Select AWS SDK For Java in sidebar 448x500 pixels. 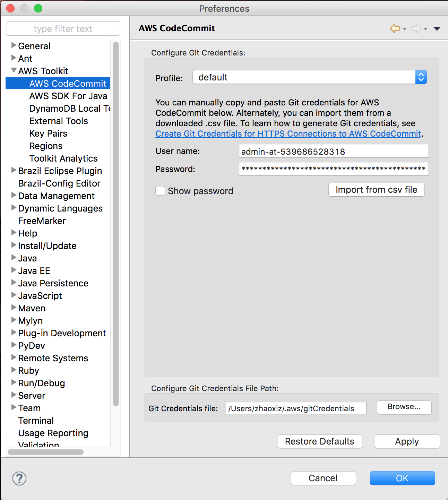point(68,96)
